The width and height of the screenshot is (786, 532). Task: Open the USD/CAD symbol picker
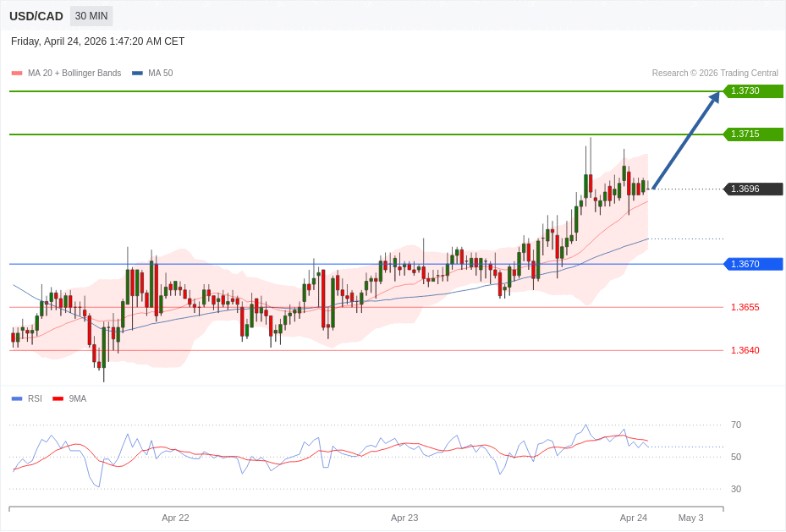click(36, 15)
